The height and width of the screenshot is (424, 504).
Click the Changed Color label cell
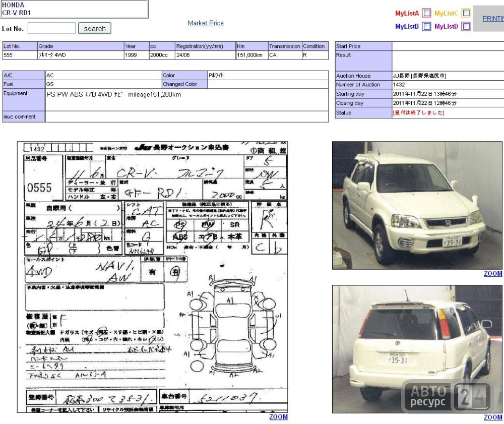click(184, 84)
